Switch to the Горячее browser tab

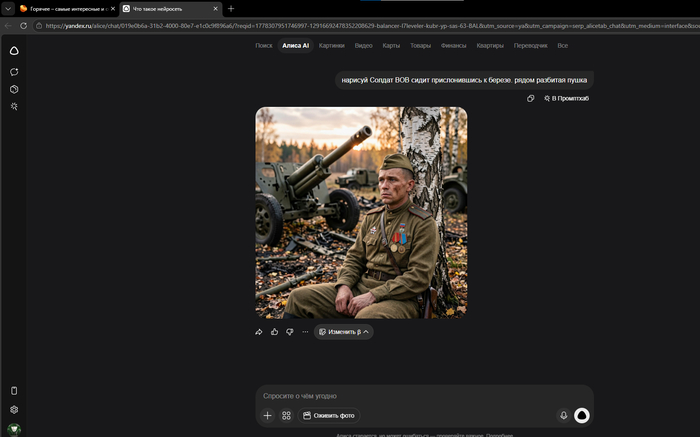pos(67,8)
